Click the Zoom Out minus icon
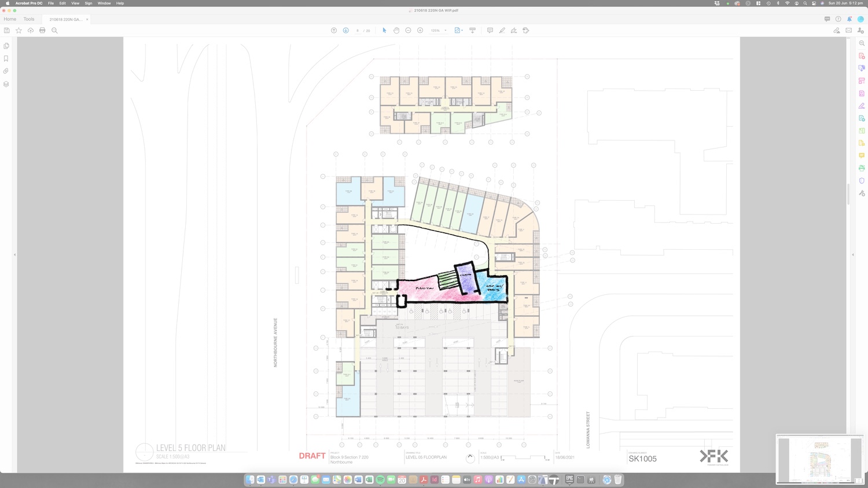This screenshot has height=488, width=868. click(408, 31)
